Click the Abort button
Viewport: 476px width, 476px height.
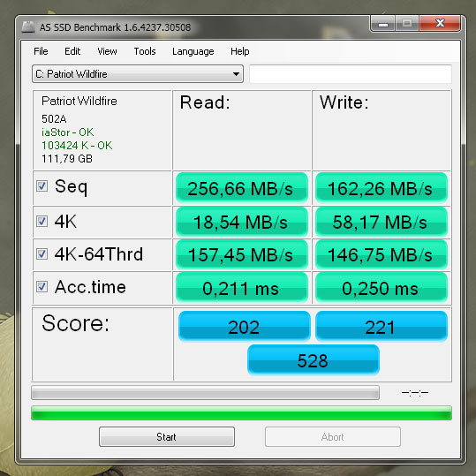(332, 436)
